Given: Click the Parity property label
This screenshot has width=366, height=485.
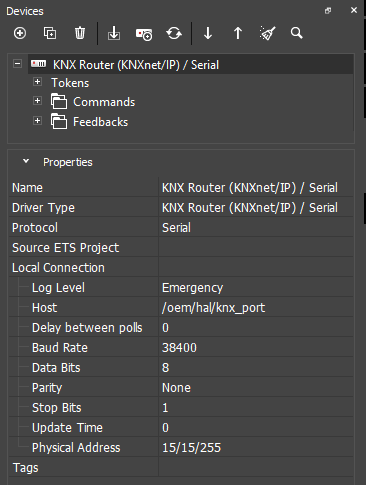Looking at the screenshot, I should coord(47,388).
